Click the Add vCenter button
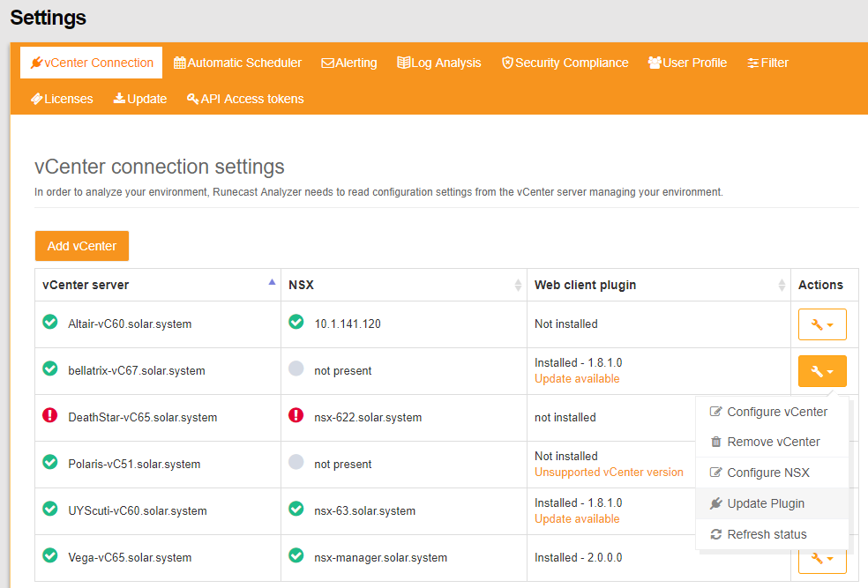 click(x=82, y=246)
